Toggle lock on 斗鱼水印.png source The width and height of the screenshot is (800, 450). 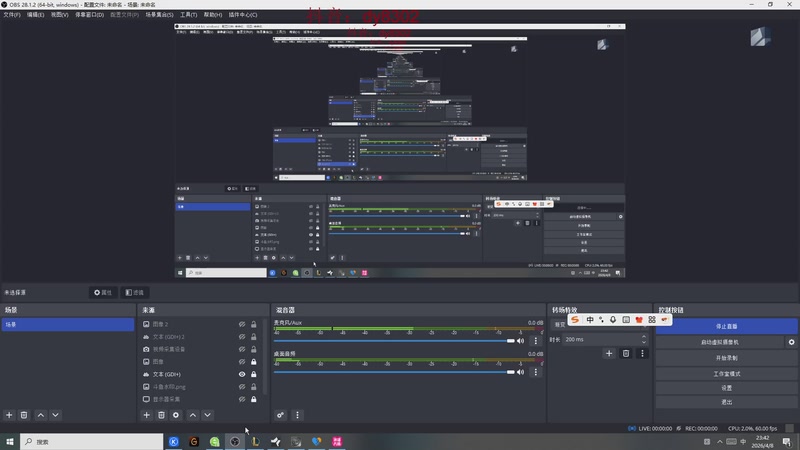click(254, 387)
